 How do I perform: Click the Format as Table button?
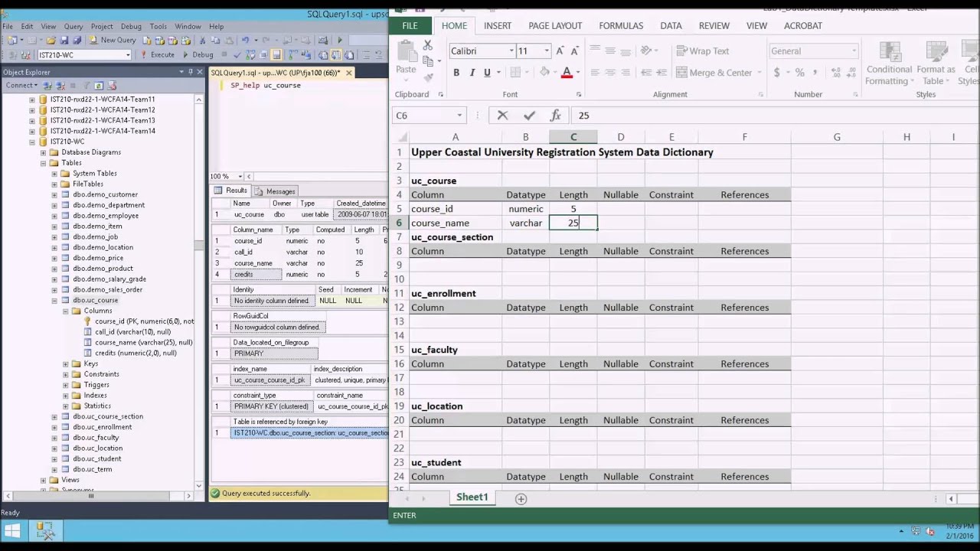click(936, 64)
